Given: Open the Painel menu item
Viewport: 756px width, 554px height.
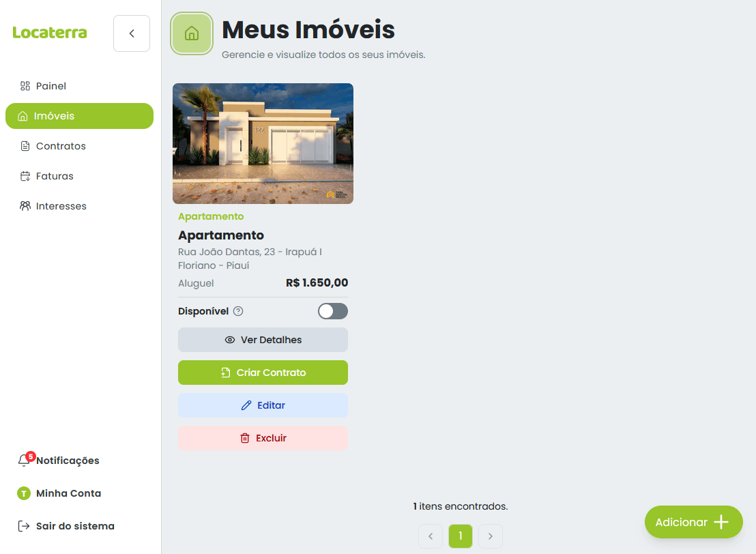Looking at the screenshot, I should [x=51, y=86].
